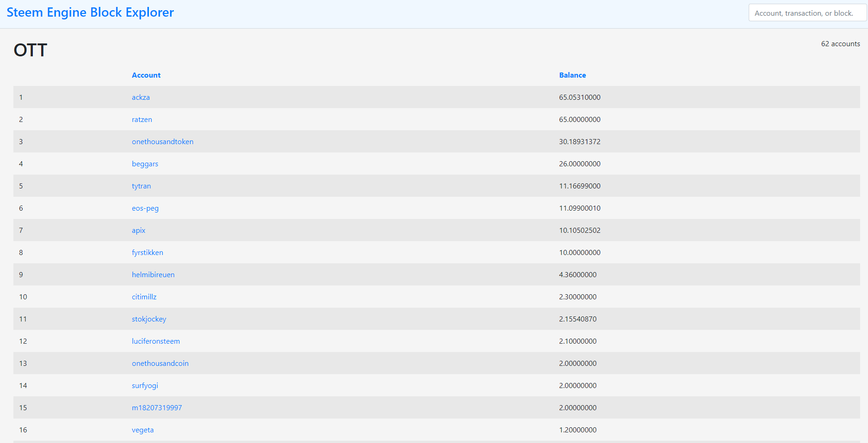Open the Steem Engine Block Explorer home link

[90, 12]
